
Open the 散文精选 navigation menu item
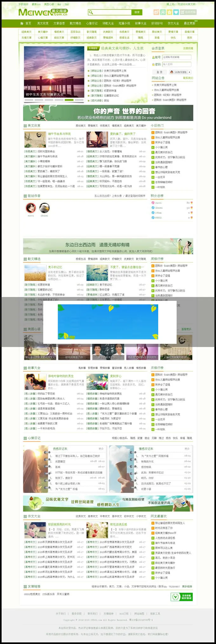click(x=75, y=23)
